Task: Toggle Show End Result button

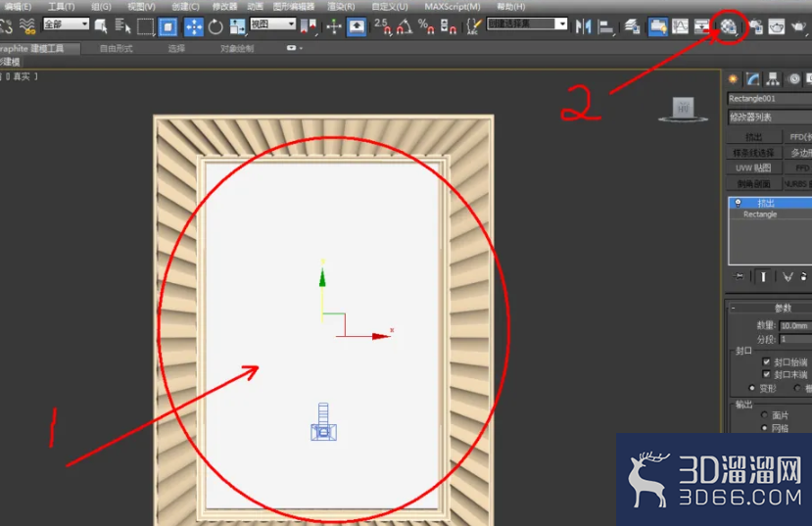Action: (763, 277)
